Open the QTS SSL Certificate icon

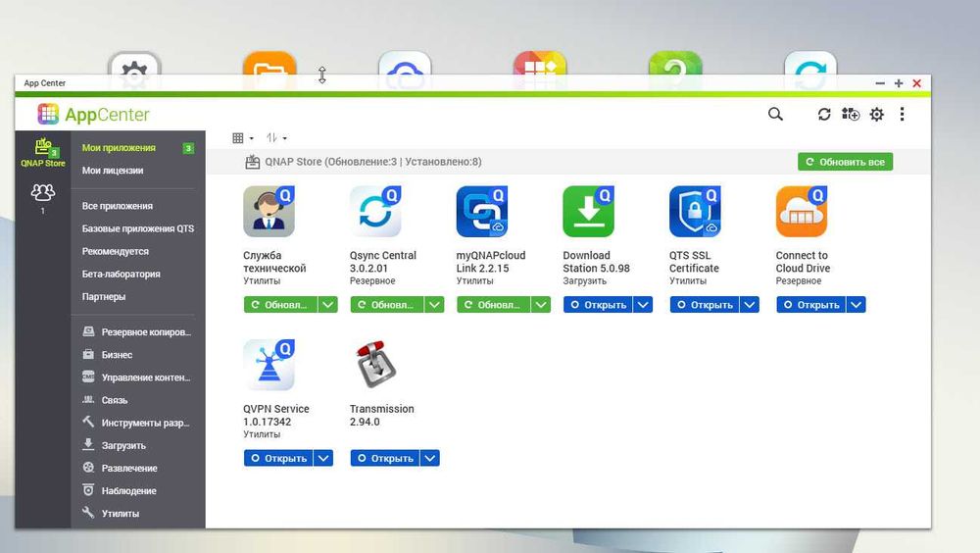pyautogui.click(x=695, y=212)
